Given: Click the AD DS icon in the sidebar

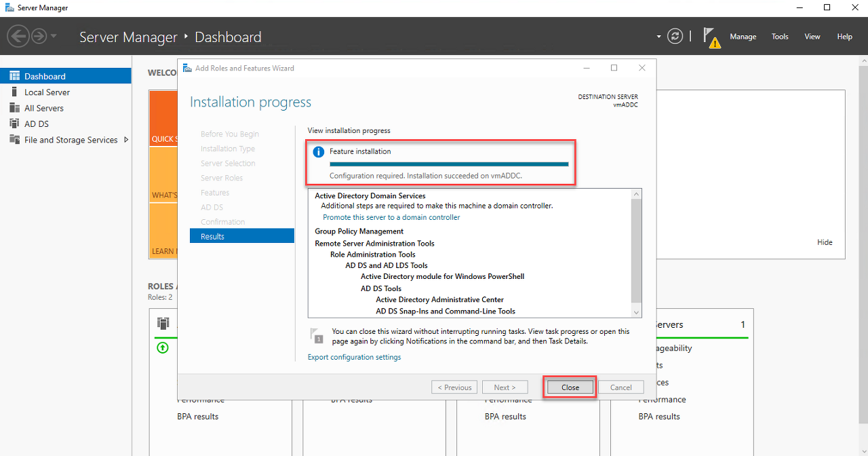Looking at the screenshot, I should (14, 123).
